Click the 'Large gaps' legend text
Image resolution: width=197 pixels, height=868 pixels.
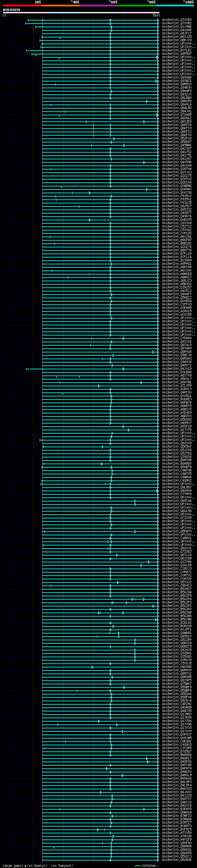pyautogui.click(x=13, y=865)
